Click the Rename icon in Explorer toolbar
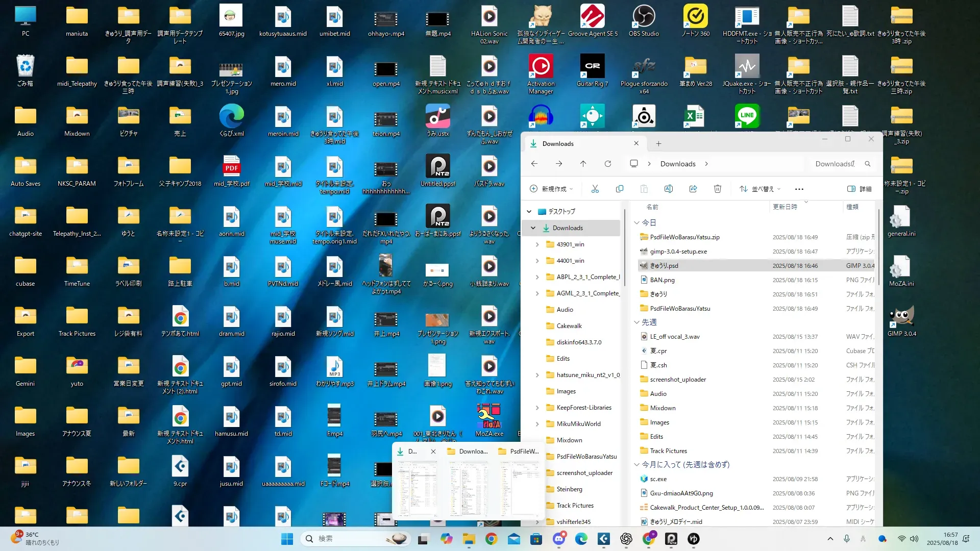The height and width of the screenshot is (551, 980). coord(669,189)
